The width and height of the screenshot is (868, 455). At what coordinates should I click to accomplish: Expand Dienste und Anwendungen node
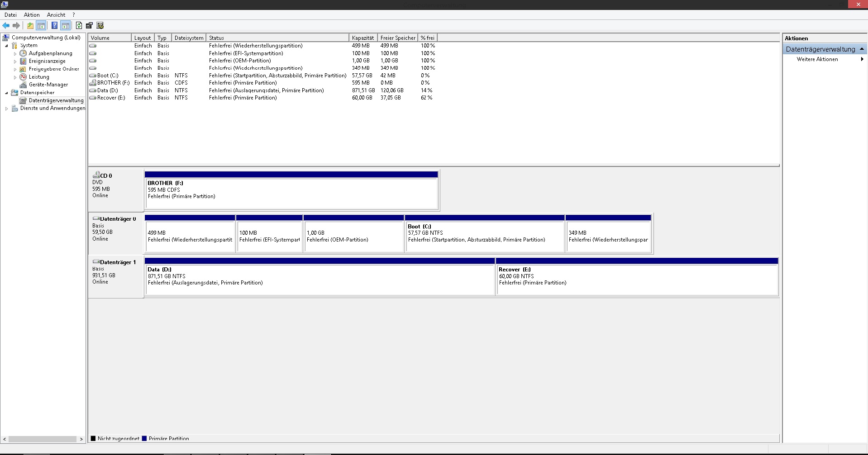(x=6, y=109)
